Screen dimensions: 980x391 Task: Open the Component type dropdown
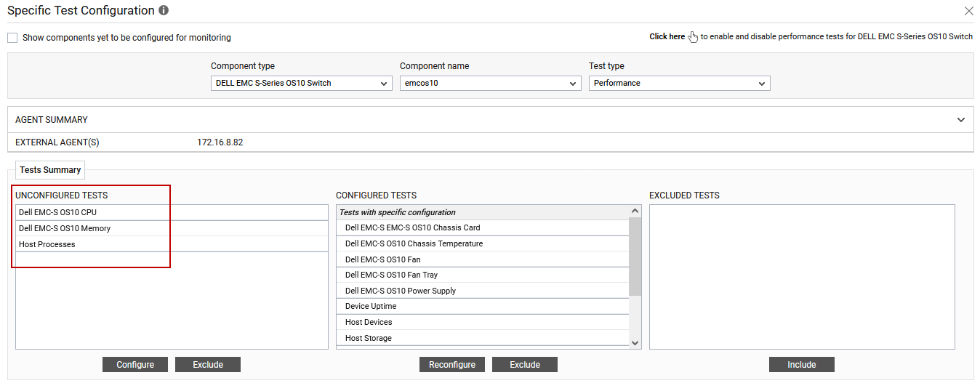point(302,84)
